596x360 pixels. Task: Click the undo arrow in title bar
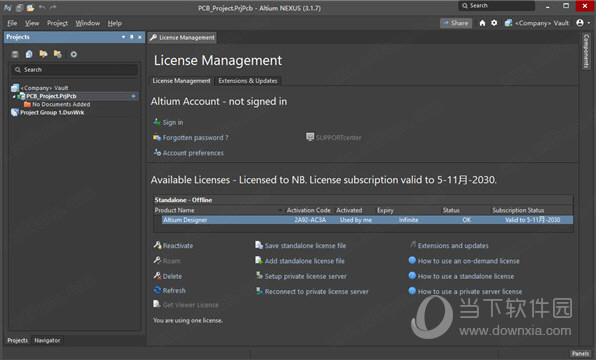click(42, 8)
